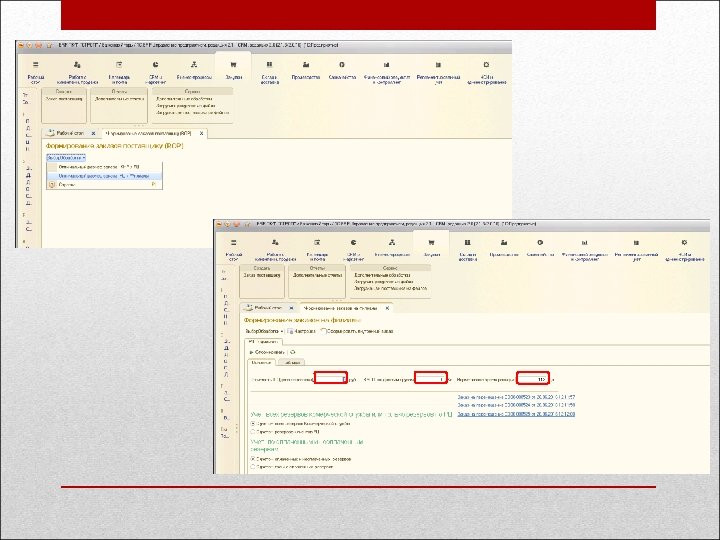Open Дополнительные отчеты link in back window
The height and width of the screenshot is (540, 720).
[119, 99]
